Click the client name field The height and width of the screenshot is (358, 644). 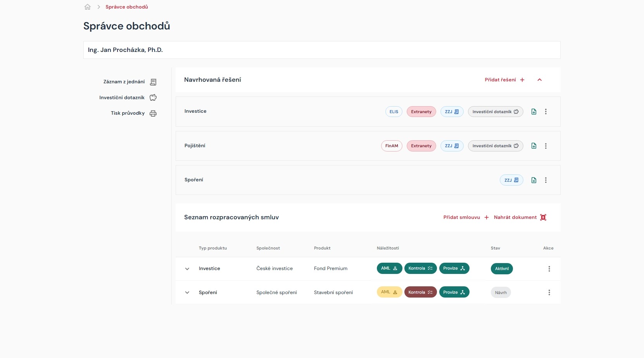(321, 50)
